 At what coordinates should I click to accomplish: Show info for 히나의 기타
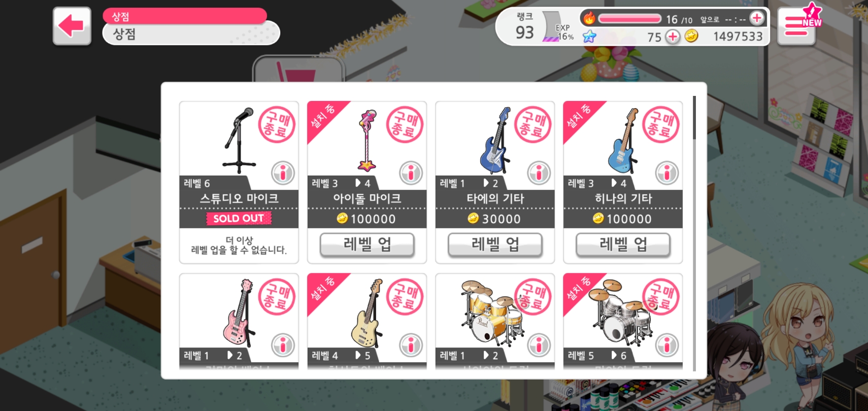pos(666,173)
